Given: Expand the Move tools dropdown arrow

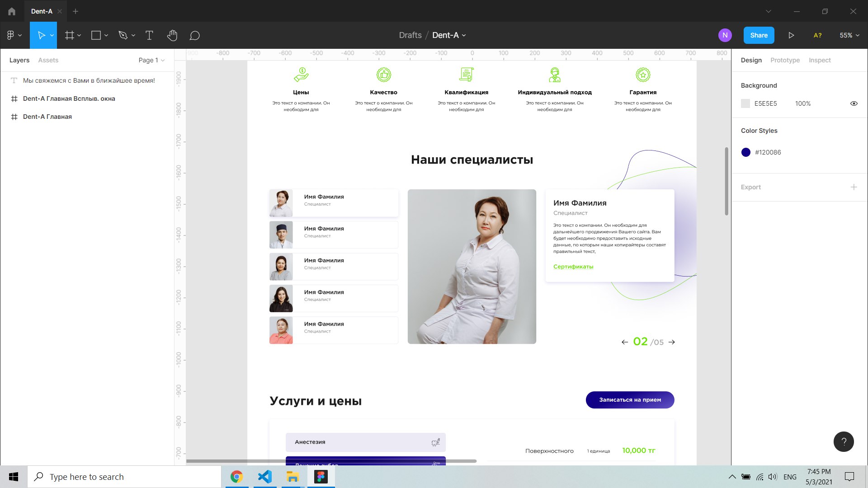Looking at the screenshot, I should click(52, 35).
